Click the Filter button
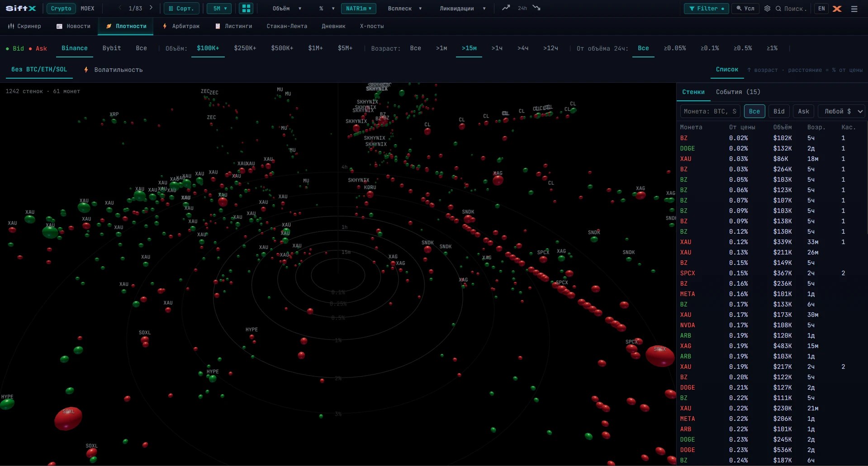Viewport: 868px width, 466px height. click(x=706, y=9)
